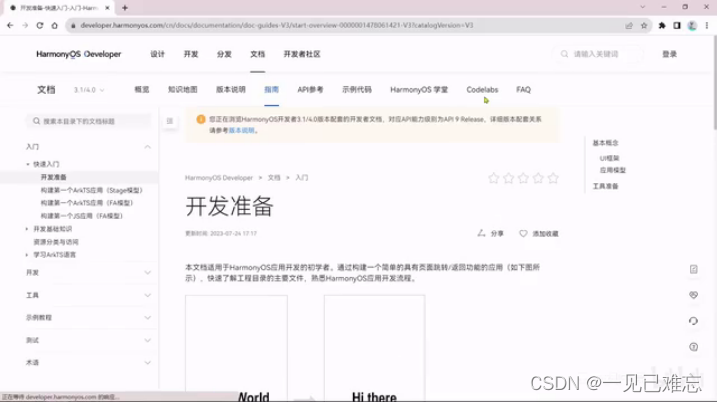The height and width of the screenshot is (402, 717).
Task: Toggle browser side panel icon
Action: pos(677,26)
